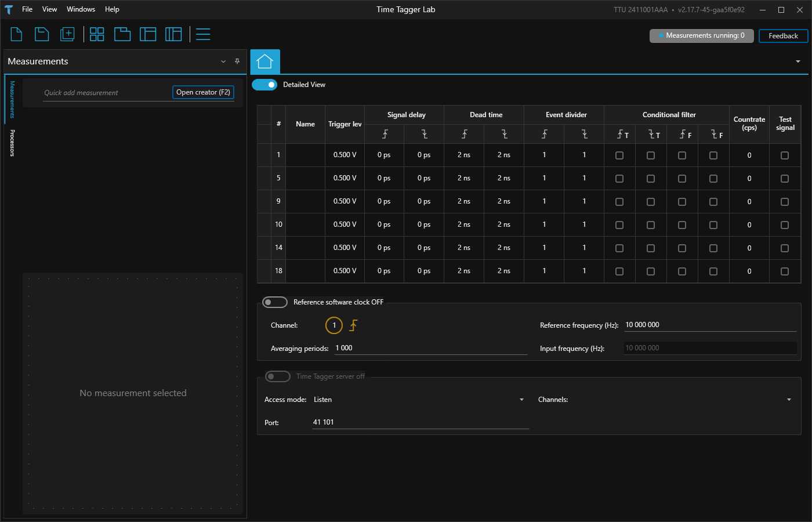The height and width of the screenshot is (522, 812).
Task: Click the Name cell for channel 5
Action: (306, 178)
